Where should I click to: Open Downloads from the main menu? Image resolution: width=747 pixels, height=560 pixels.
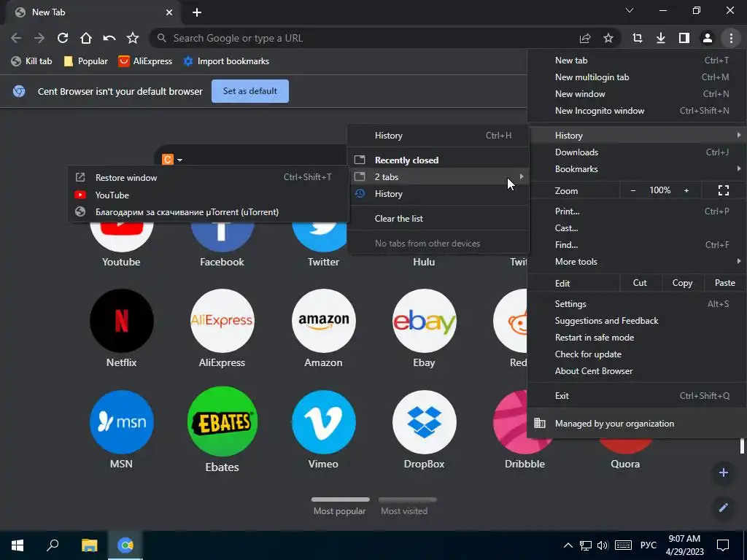pyautogui.click(x=637, y=152)
